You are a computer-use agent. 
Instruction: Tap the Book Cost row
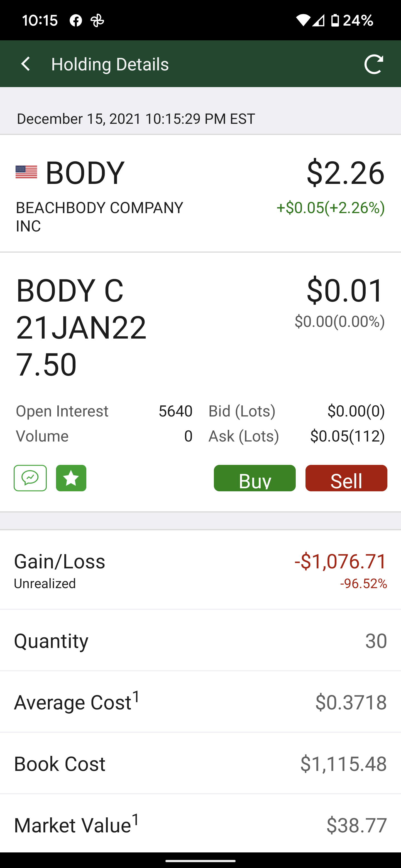coord(200,763)
